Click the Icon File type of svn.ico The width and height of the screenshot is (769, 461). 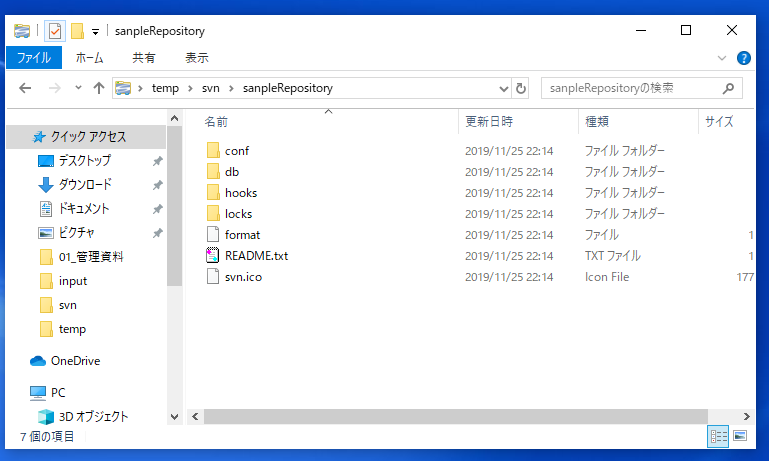607,277
